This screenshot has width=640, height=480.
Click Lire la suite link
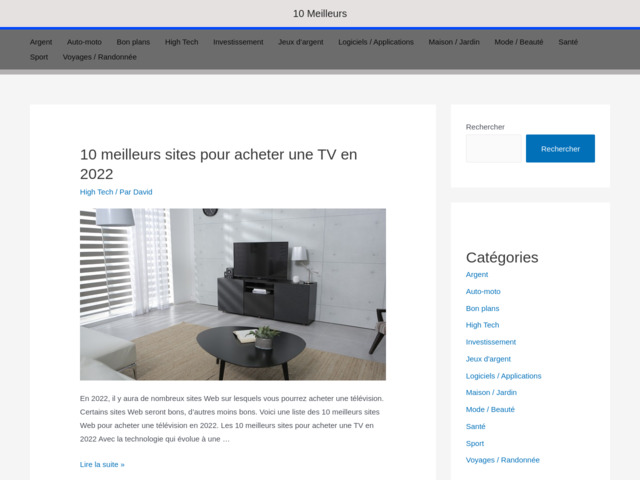click(102, 464)
